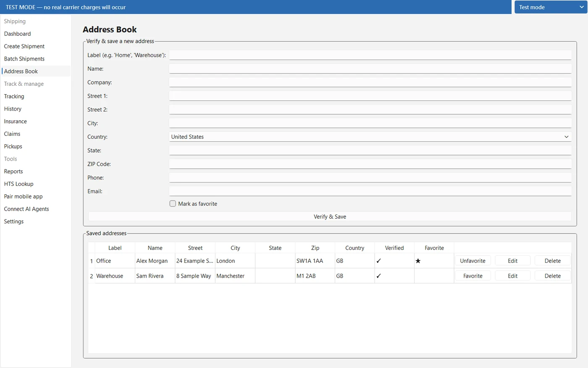Focus the Name input field
The width and height of the screenshot is (588, 368).
[x=370, y=69]
